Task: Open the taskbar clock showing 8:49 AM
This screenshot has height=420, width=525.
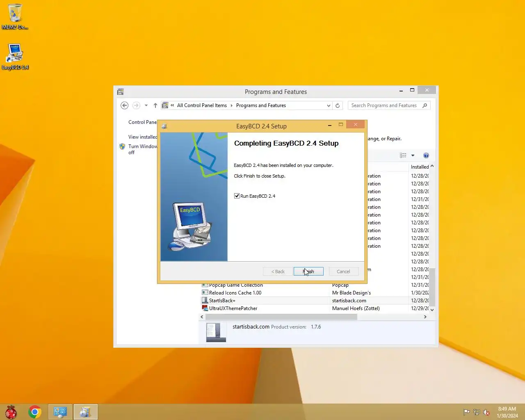Action: pyautogui.click(x=507, y=412)
